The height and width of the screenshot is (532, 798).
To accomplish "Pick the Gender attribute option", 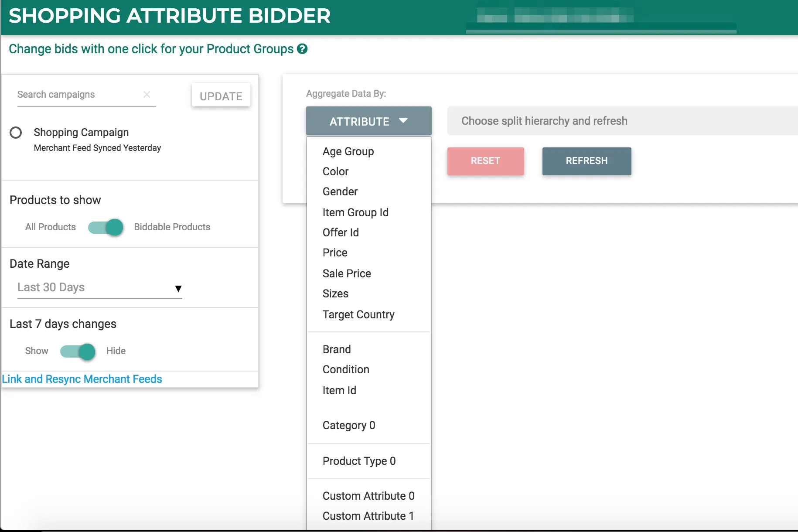I will 340,192.
